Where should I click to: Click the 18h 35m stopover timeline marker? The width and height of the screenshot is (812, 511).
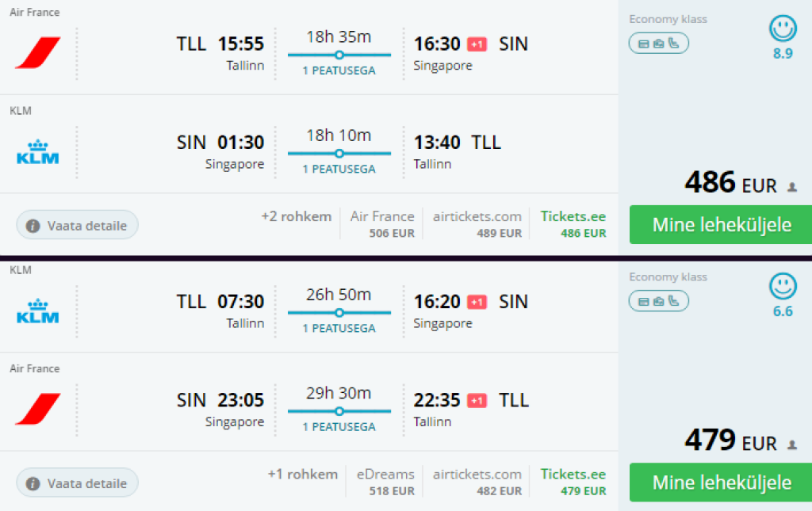click(339, 55)
